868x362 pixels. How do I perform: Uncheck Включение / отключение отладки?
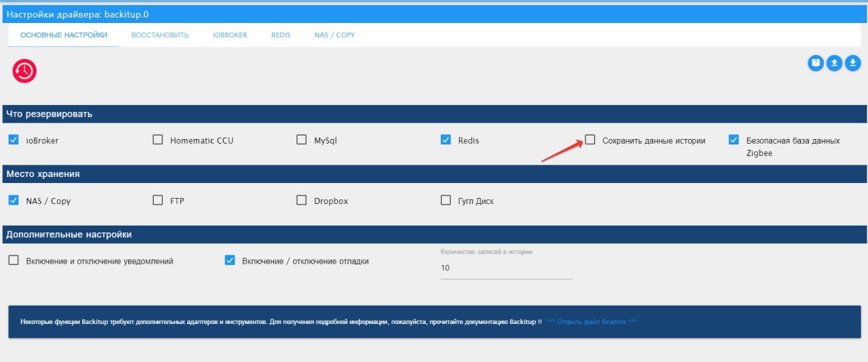pyautogui.click(x=230, y=260)
